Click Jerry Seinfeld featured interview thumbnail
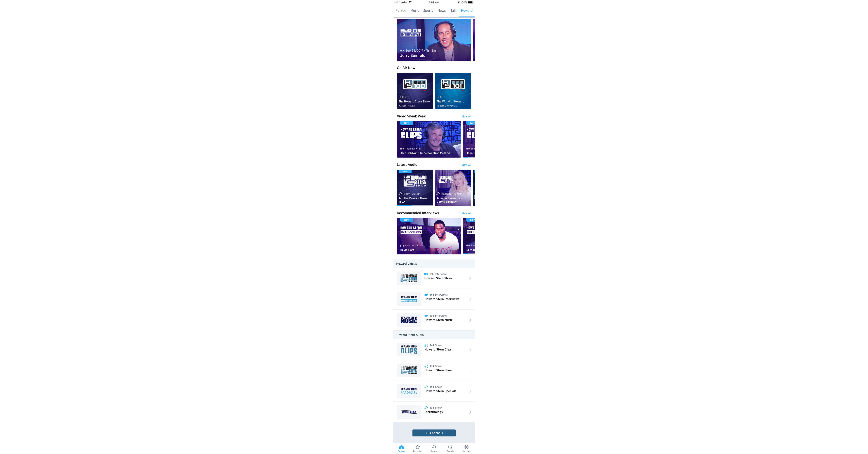868x454 pixels. click(434, 39)
